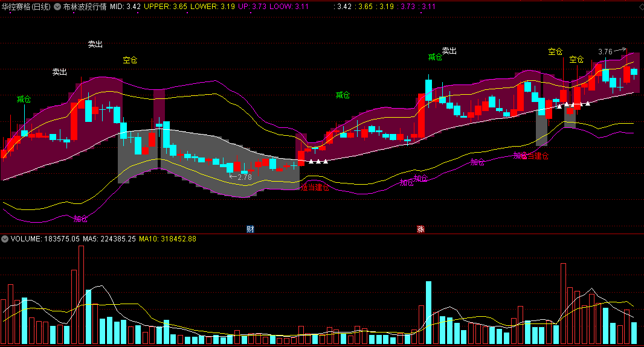
Task: Click the VOLUME: 183575.05 readout
Action: (x=45, y=239)
